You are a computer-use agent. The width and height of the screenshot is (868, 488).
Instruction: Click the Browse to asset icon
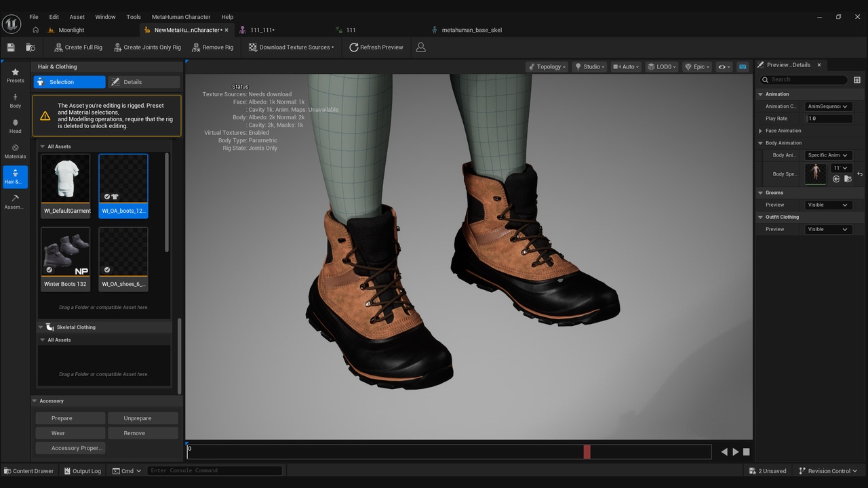[x=31, y=47]
